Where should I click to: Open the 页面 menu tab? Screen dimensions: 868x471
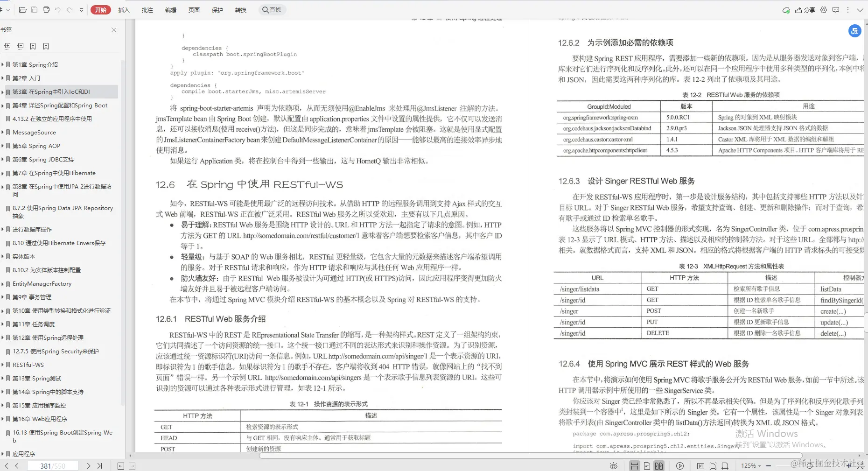click(x=194, y=10)
